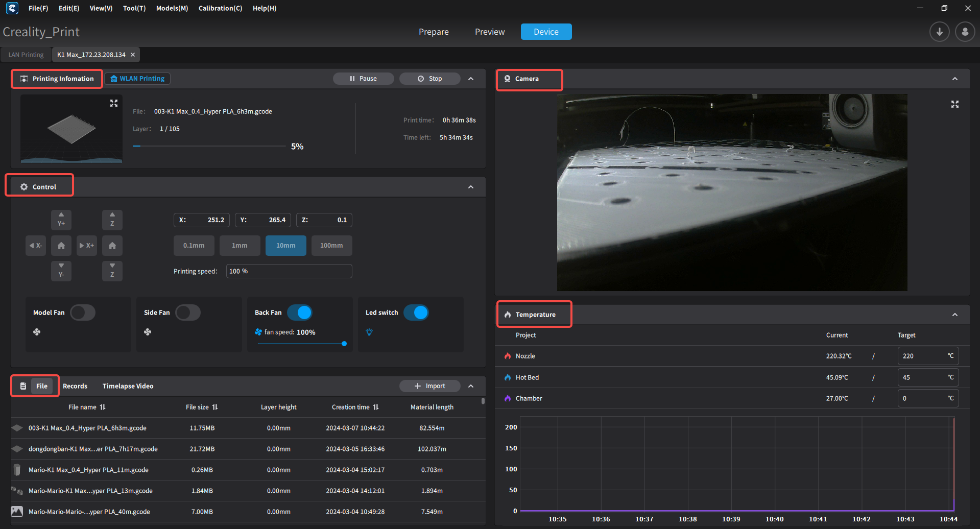Edit the Printing speed field
This screenshot has height=529, width=980.
pos(289,271)
